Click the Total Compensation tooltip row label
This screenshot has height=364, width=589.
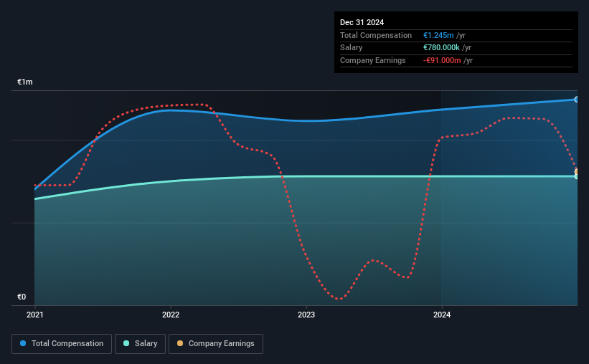pyautogui.click(x=376, y=35)
